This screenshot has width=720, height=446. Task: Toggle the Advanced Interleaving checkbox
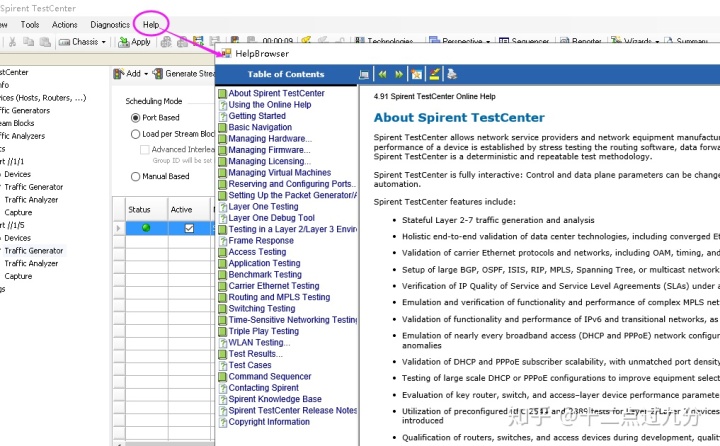(x=145, y=150)
